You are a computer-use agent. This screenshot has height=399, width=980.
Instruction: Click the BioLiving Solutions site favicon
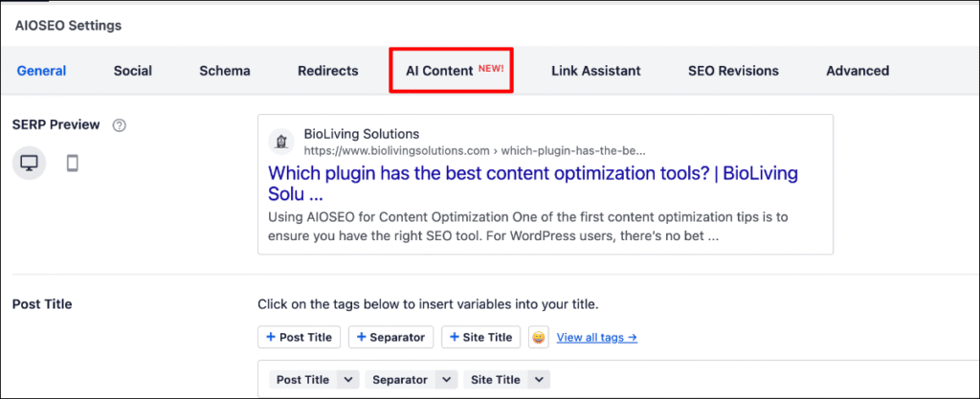coord(281,142)
